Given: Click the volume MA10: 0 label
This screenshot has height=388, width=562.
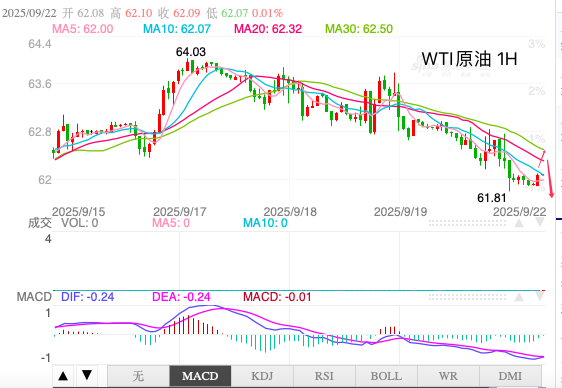Looking at the screenshot, I should [265, 223].
